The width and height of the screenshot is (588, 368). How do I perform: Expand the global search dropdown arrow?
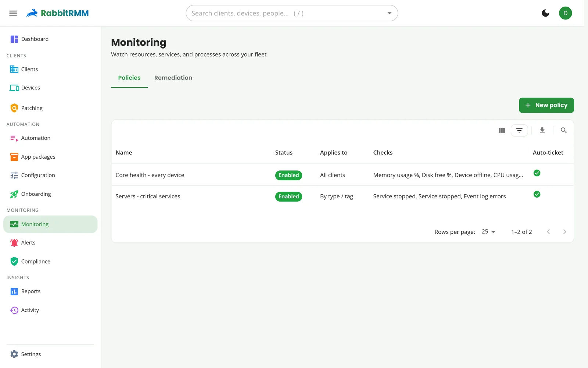point(389,13)
